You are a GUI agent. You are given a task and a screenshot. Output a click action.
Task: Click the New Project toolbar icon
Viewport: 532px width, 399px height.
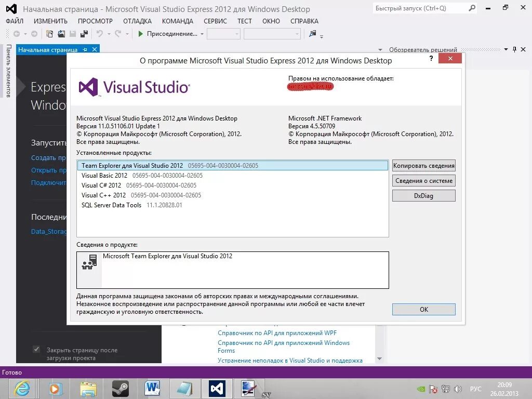pos(49,34)
